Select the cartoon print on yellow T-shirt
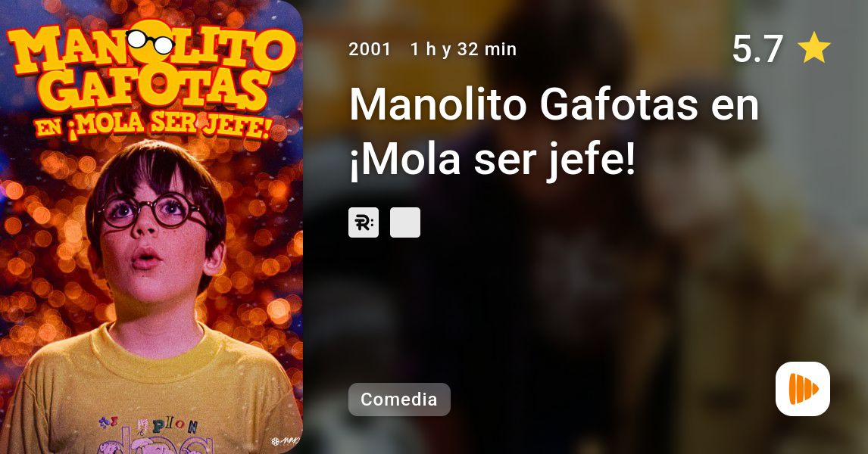 click(x=148, y=436)
